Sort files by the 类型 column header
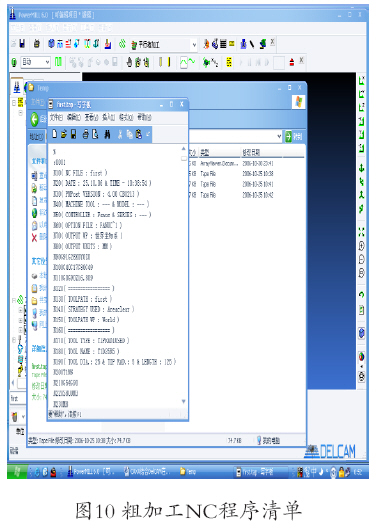Image resolution: width=377 pixels, height=528 pixels. [x=219, y=153]
